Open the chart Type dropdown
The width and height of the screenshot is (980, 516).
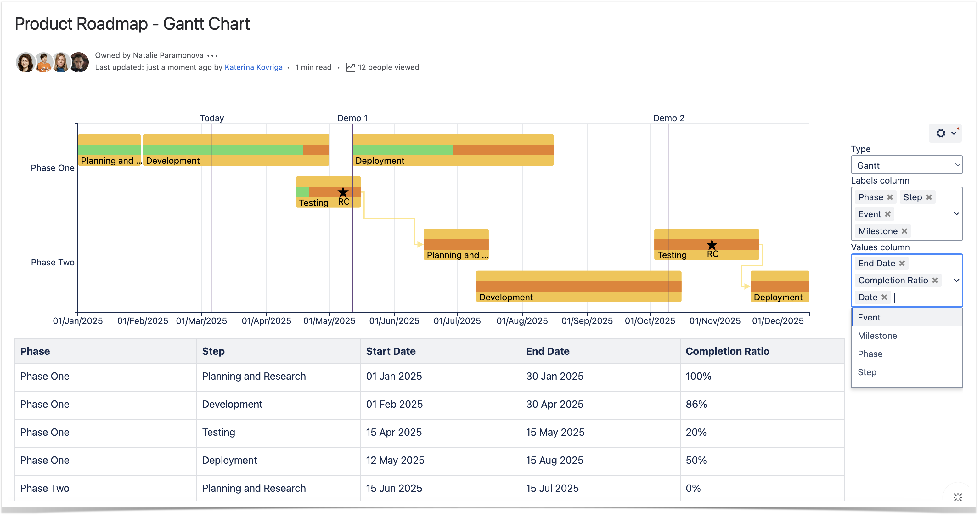pos(907,165)
